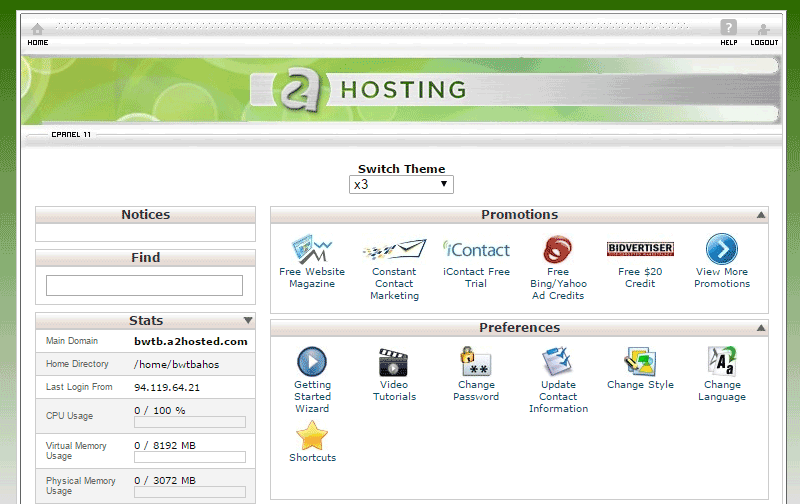
Task: Click the Switch Theme heading
Action: [x=402, y=169]
